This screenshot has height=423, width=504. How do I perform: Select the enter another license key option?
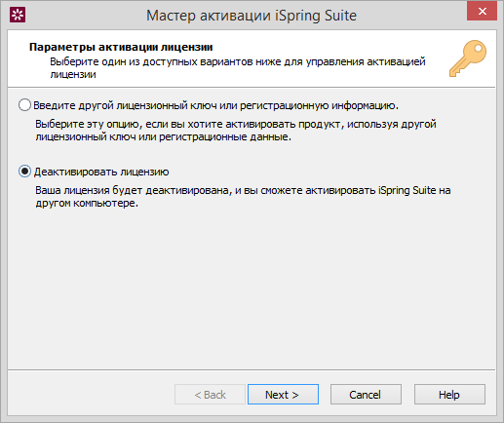(24, 105)
